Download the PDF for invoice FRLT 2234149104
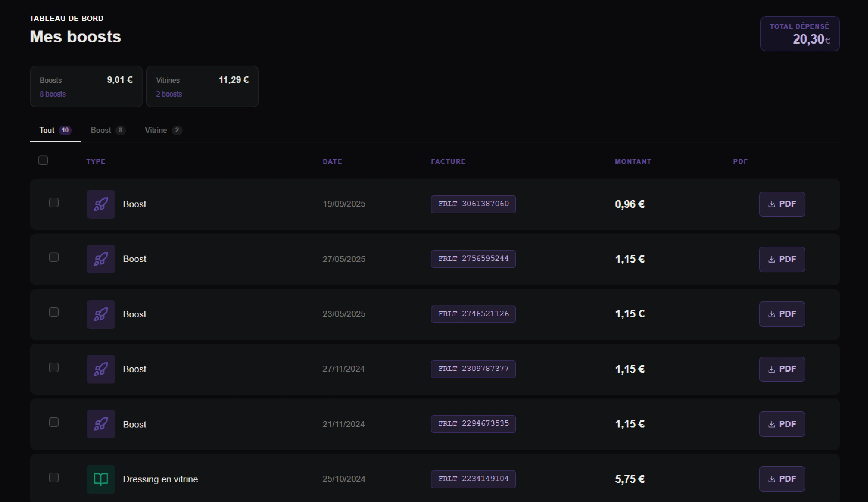Viewport: 868px width, 502px height. click(782, 479)
